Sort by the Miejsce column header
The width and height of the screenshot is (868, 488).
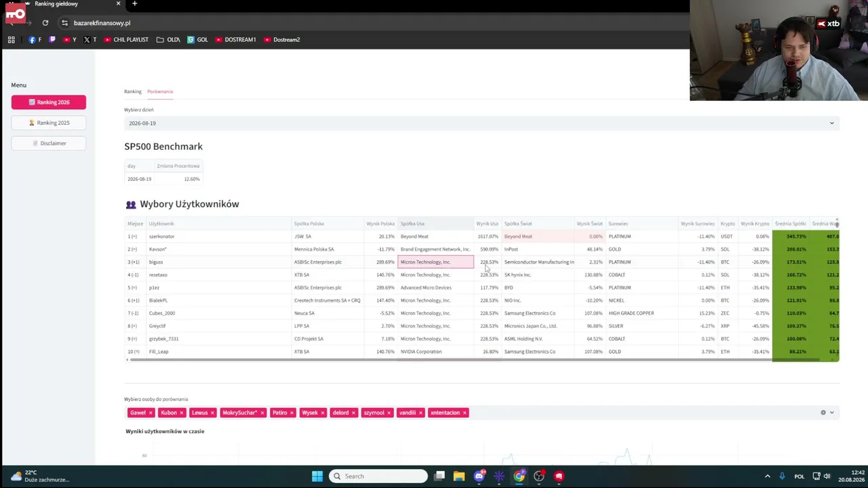136,224
